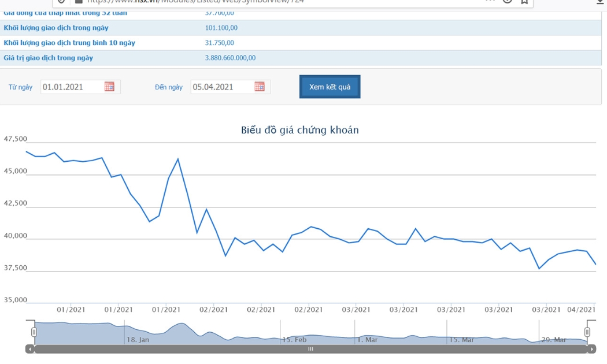
Task: Click the scrollbar right arrow under the chart
Action: [591, 349]
